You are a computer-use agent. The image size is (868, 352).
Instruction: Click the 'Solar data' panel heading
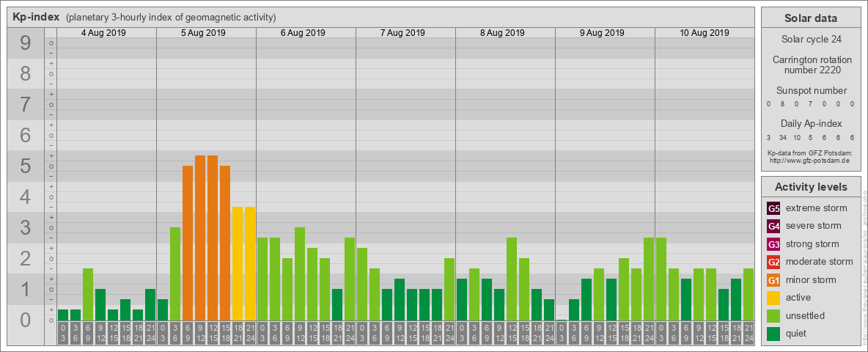point(811,18)
